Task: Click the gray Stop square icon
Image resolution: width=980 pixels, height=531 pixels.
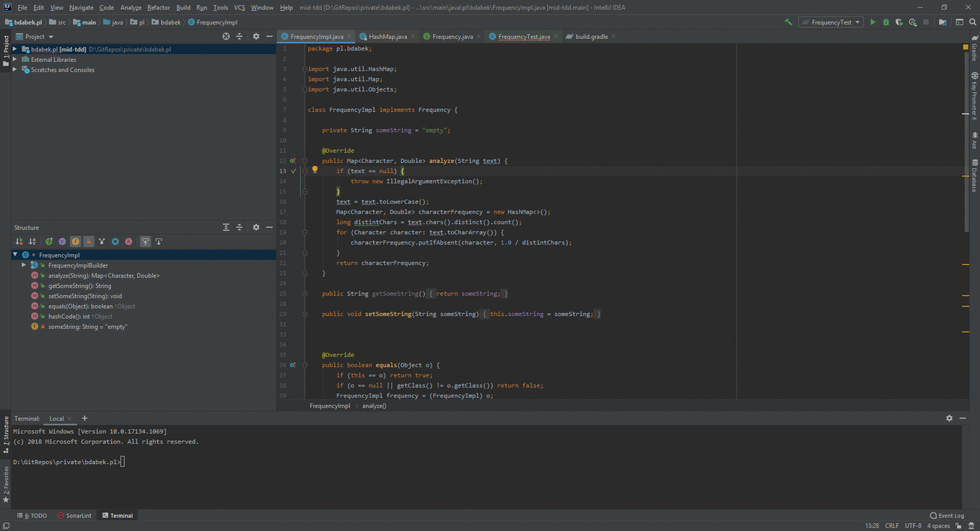Action: (927, 22)
